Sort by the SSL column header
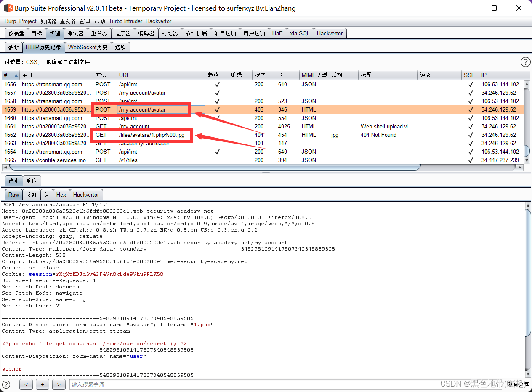 click(x=471, y=75)
